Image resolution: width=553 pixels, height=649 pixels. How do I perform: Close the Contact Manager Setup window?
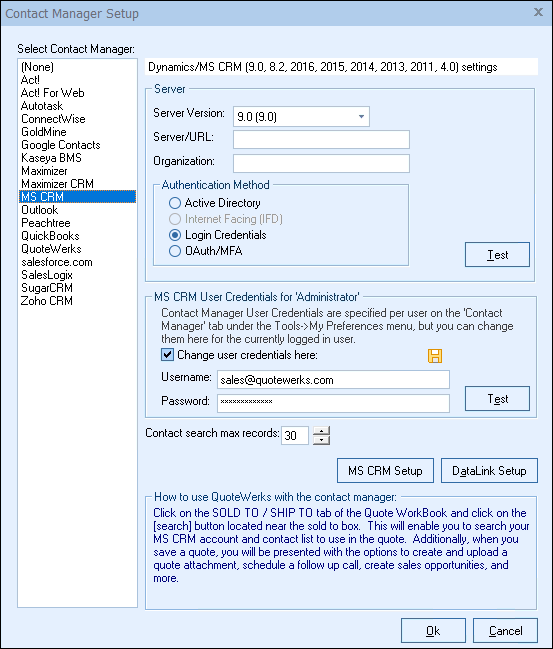538,12
